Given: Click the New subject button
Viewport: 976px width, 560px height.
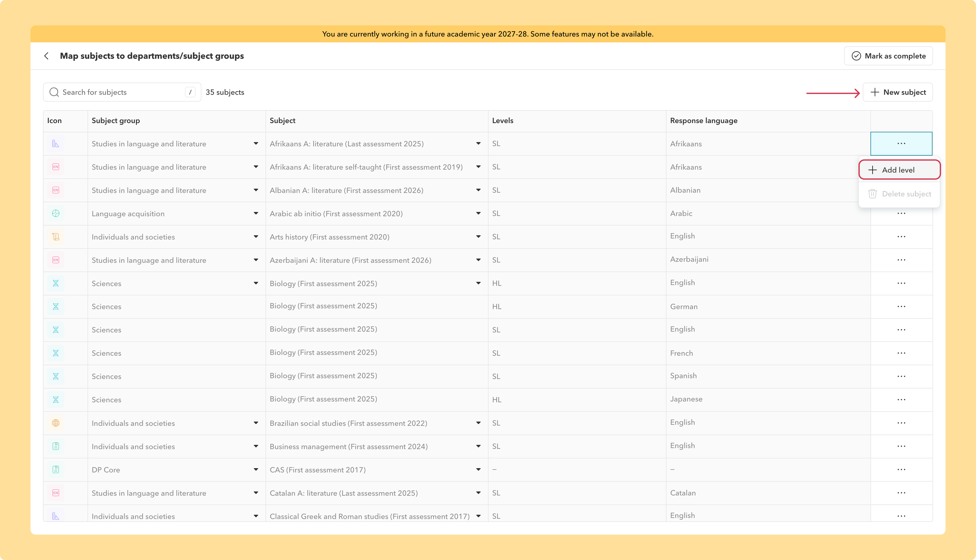Looking at the screenshot, I should pyautogui.click(x=898, y=92).
